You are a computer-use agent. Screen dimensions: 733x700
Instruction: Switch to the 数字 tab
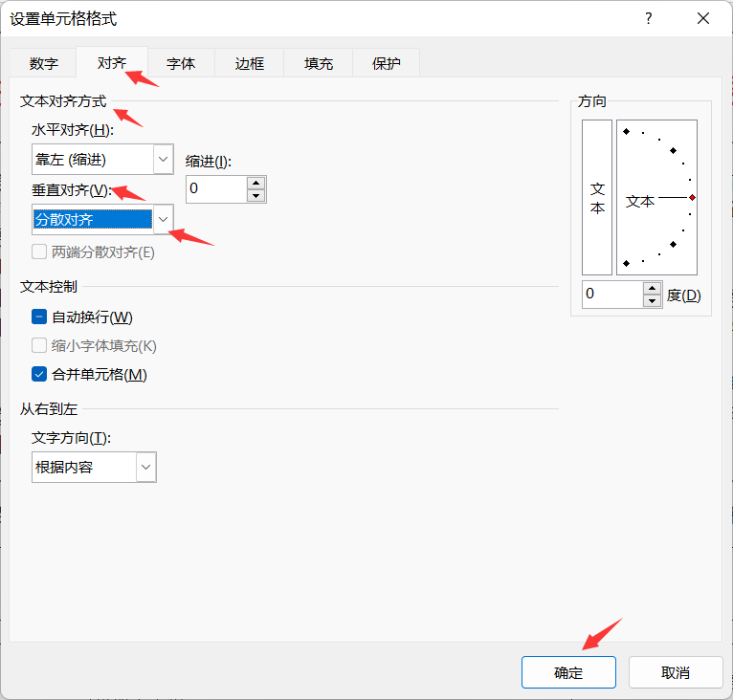43,63
